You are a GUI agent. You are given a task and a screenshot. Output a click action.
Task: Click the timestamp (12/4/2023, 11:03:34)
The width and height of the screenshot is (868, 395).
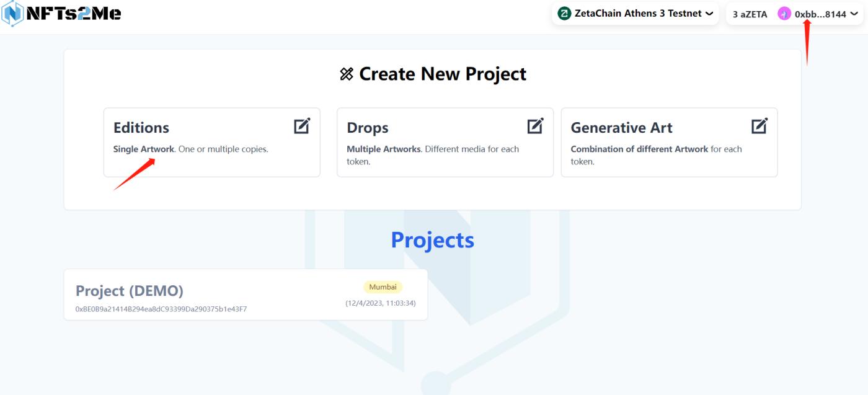tap(381, 303)
